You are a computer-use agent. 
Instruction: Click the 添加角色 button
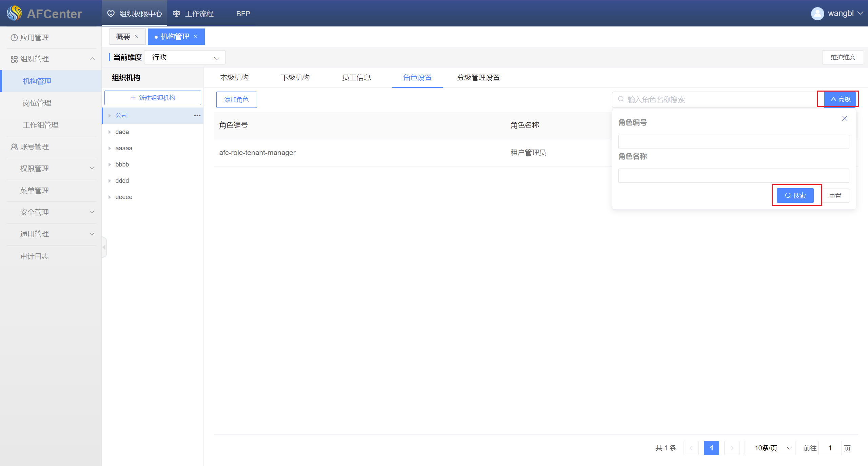pyautogui.click(x=236, y=99)
